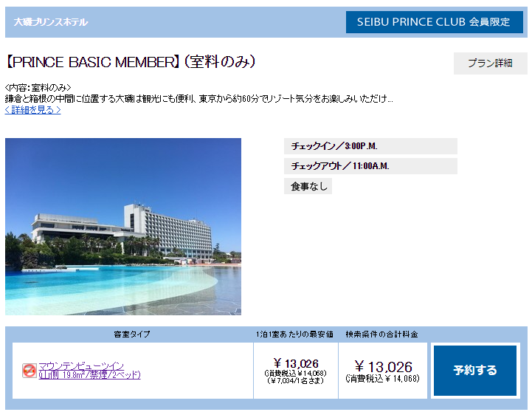Click the plan description text about 鎌倉と箱根
532x412 pixels.
pos(198,99)
